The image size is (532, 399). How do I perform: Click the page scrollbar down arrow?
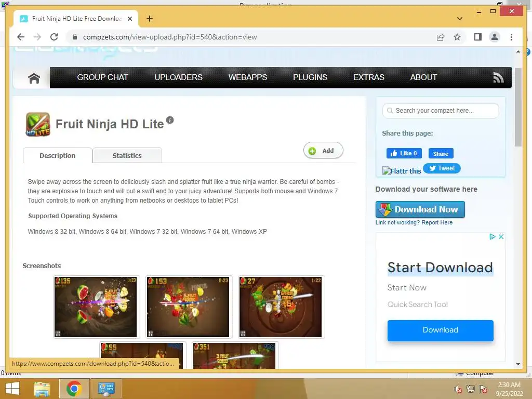(x=518, y=364)
